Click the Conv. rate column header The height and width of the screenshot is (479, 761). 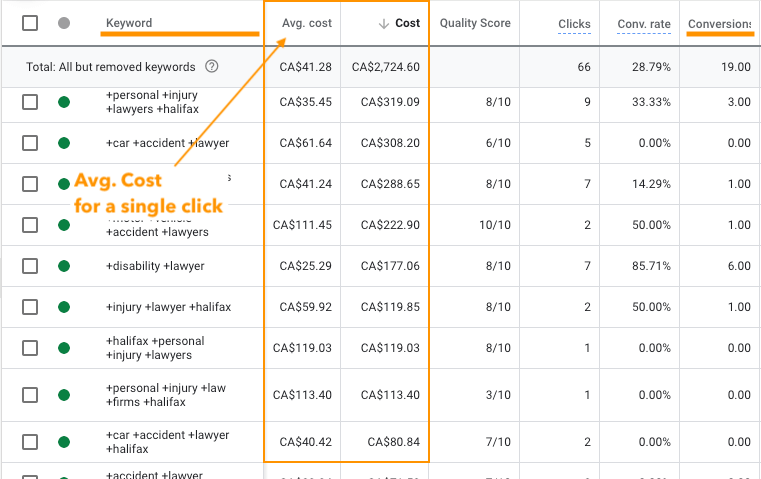click(x=644, y=24)
